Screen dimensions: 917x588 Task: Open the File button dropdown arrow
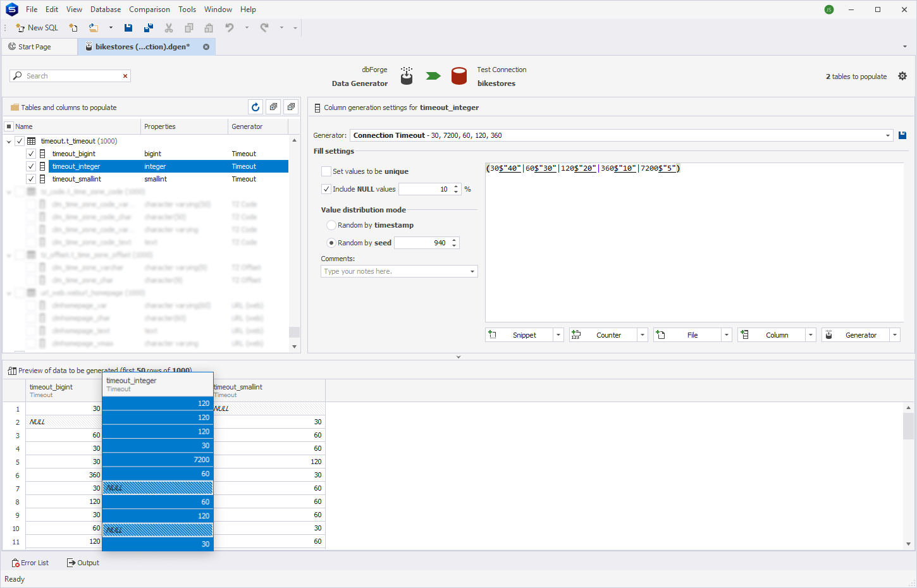tap(727, 335)
